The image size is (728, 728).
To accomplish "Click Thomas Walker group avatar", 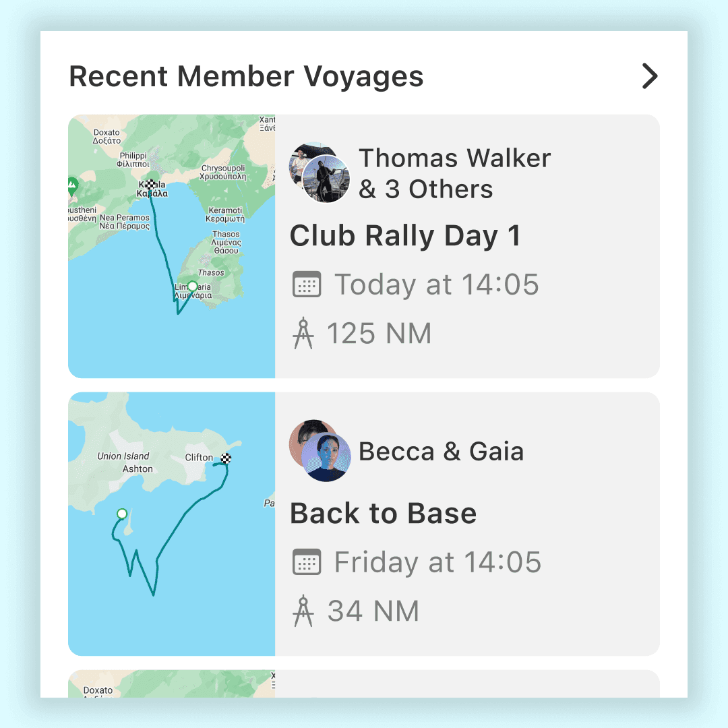I will click(x=320, y=173).
